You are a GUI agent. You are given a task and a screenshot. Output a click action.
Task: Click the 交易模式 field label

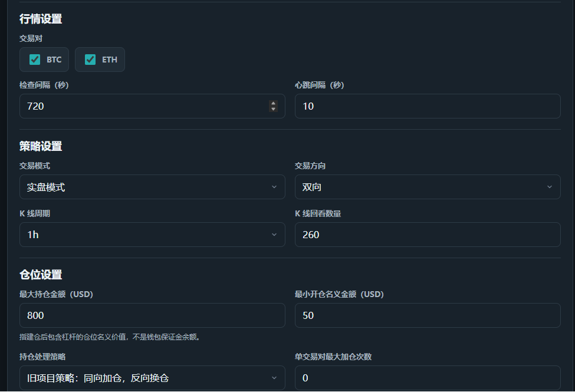tap(35, 166)
